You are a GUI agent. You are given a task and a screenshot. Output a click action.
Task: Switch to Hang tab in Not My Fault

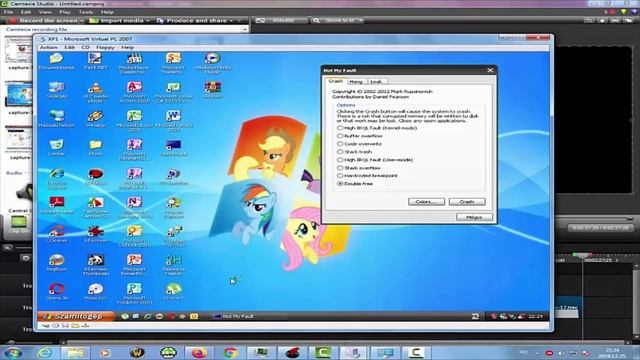[356, 82]
